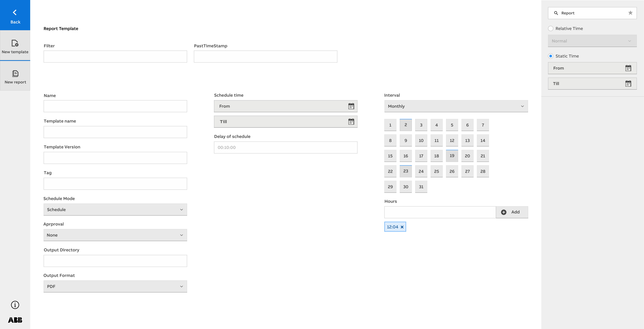The image size is (644, 329).
Task: Toggle day 19 in monthly grid
Action: [452, 156]
